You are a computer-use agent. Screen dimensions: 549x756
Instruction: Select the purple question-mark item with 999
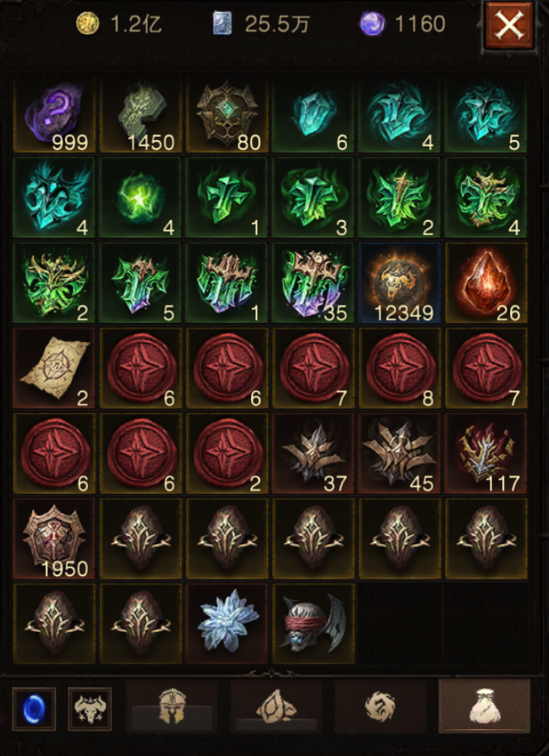coord(55,113)
